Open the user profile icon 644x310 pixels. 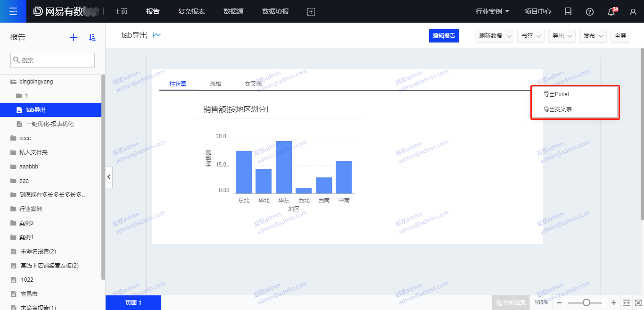pyautogui.click(x=633, y=12)
